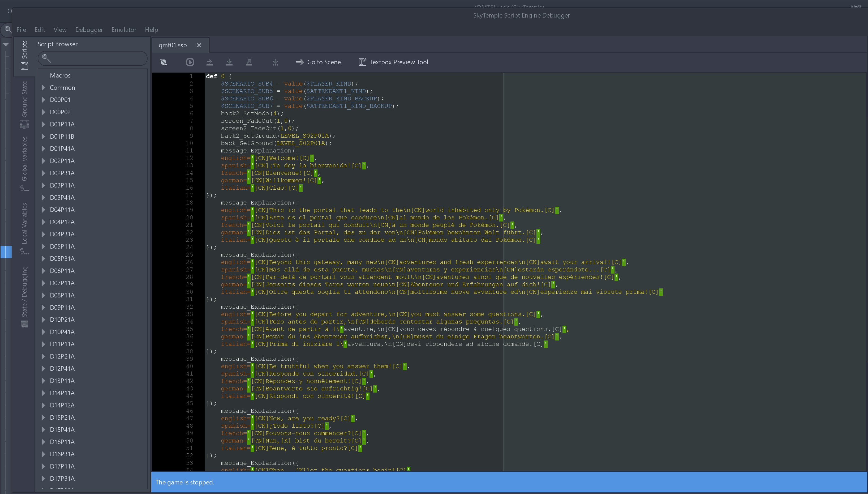868x494 pixels.
Task: Expand the D10P21A script folder
Action: tap(44, 320)
